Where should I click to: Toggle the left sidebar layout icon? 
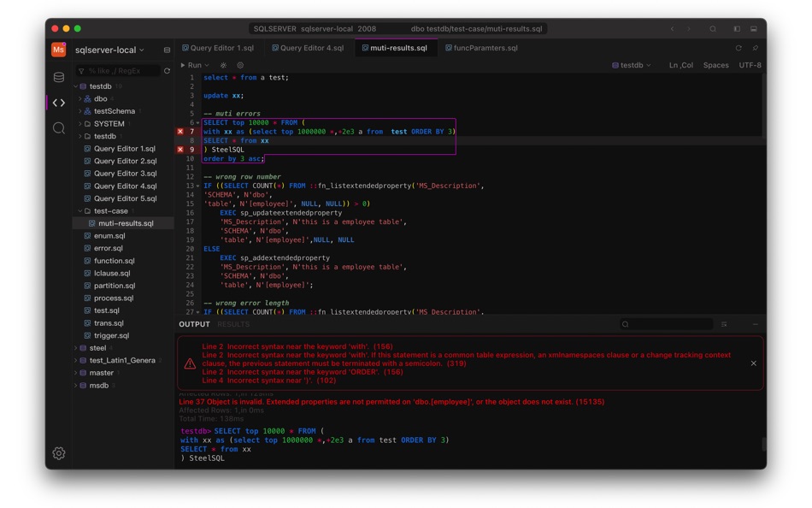click(737, 28)
